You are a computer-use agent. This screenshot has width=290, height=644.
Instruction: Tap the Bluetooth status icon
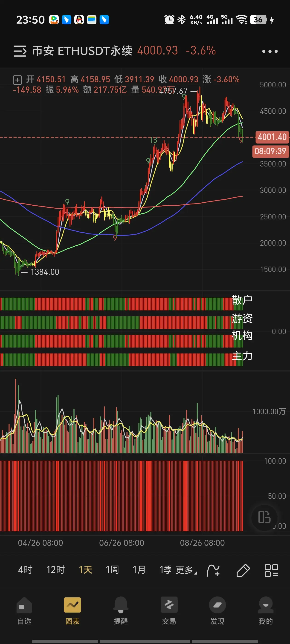click(x=182, y=20)
